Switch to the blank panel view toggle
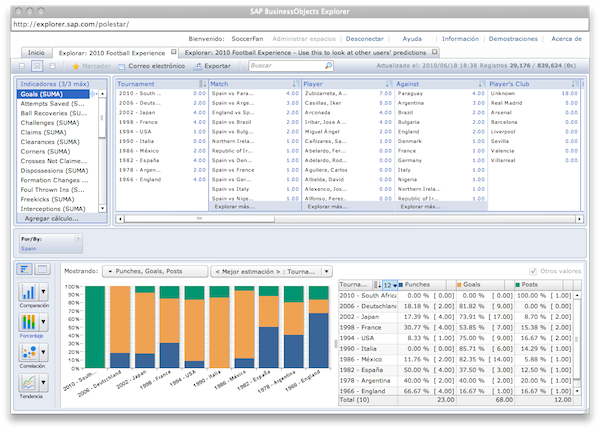 click(x=43, y=270)
